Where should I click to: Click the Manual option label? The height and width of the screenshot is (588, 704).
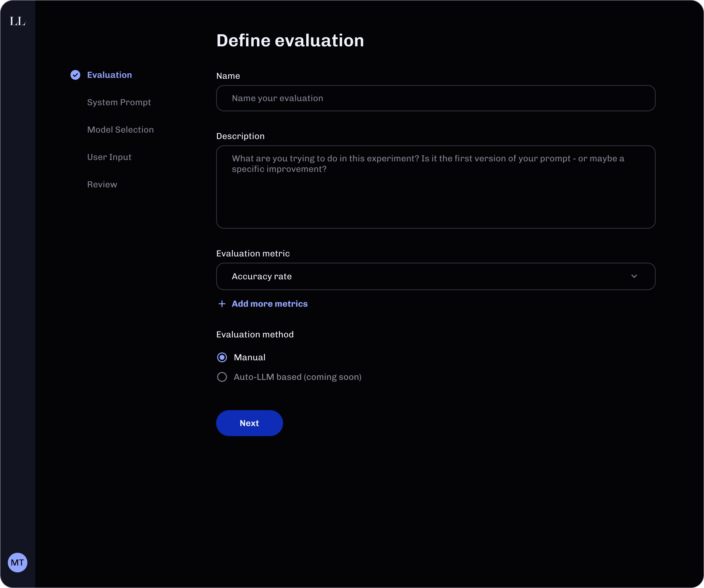click(x=249, y=357)
